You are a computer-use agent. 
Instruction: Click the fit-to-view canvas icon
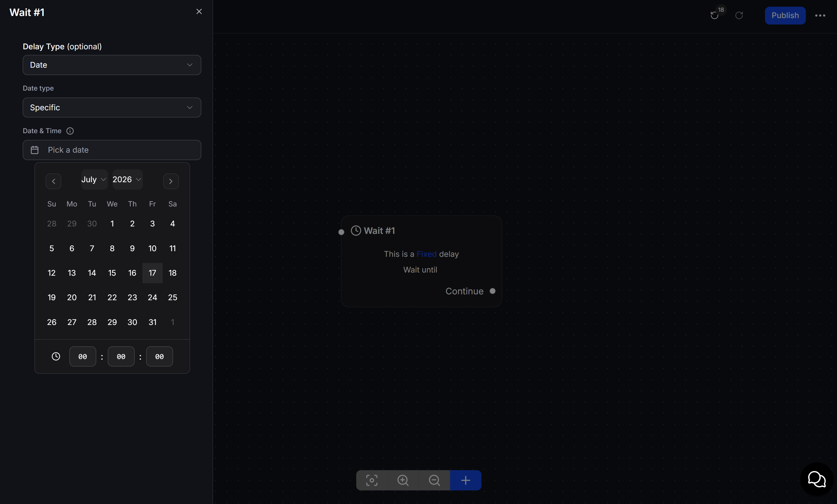372,480
